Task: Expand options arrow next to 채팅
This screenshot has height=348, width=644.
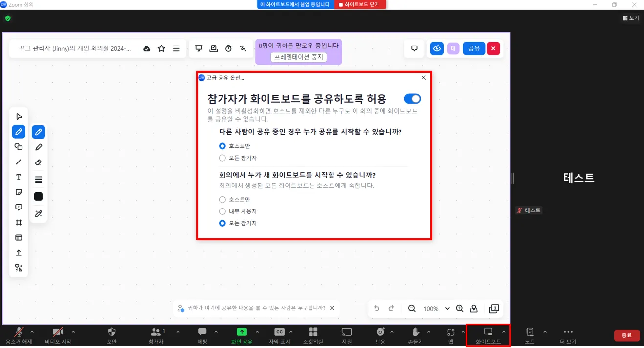Action: pyautogui.click(x=216, y=332)
